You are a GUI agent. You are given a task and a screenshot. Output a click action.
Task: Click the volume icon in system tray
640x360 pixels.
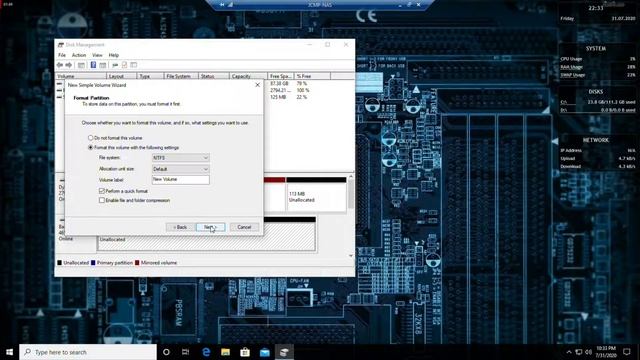(x=588, y=352)
